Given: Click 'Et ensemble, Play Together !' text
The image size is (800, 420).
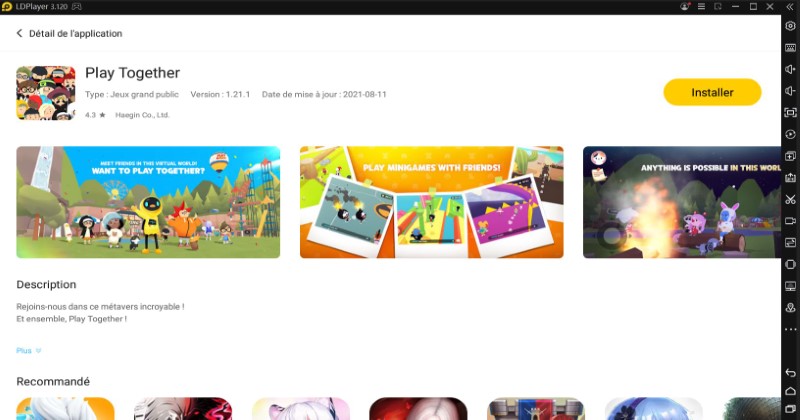Looking at the screenshot, I should click(71, 319).
